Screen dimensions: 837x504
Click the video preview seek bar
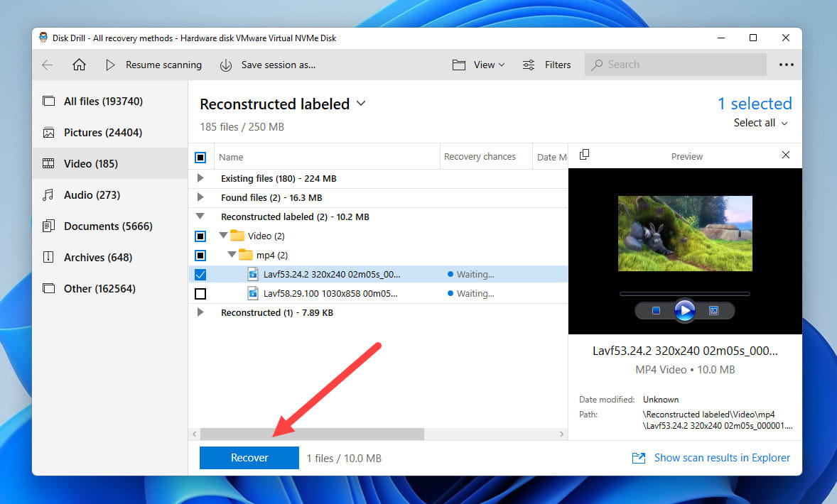tap(684, 293)
